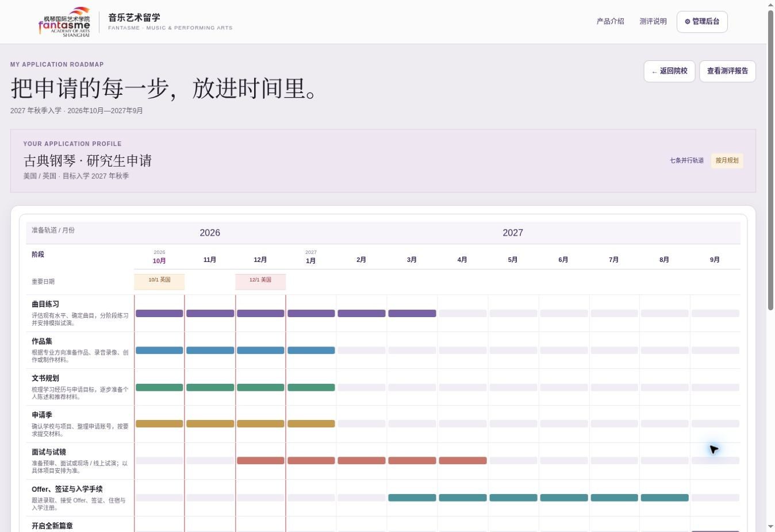This screenshot has width=775, height=532.
Task: Click the scrollbar down arrow
Action: point(770,527)
